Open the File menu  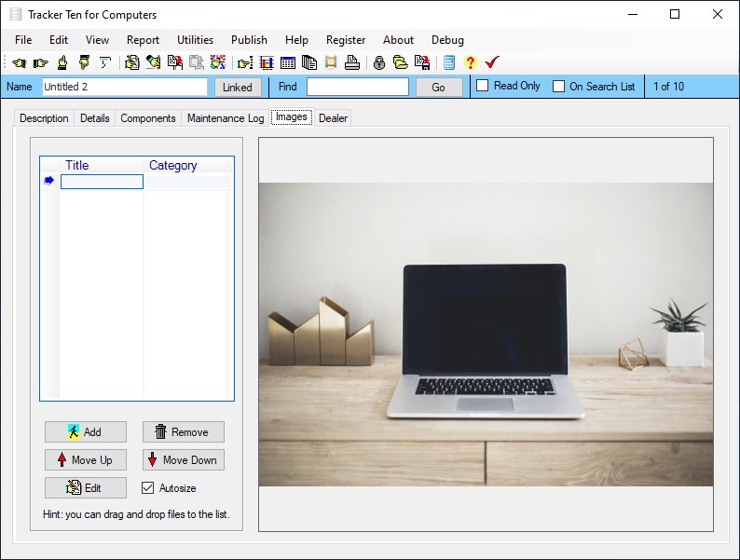tap(23, 40)
